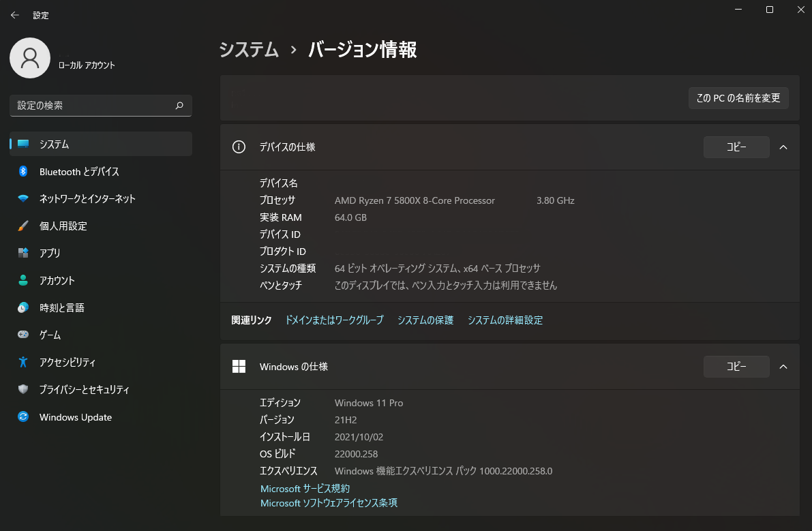The width and height of the screenshot is (812, 531).
Task: Click the network Wi-Fi icon
Action: point(23,199)
